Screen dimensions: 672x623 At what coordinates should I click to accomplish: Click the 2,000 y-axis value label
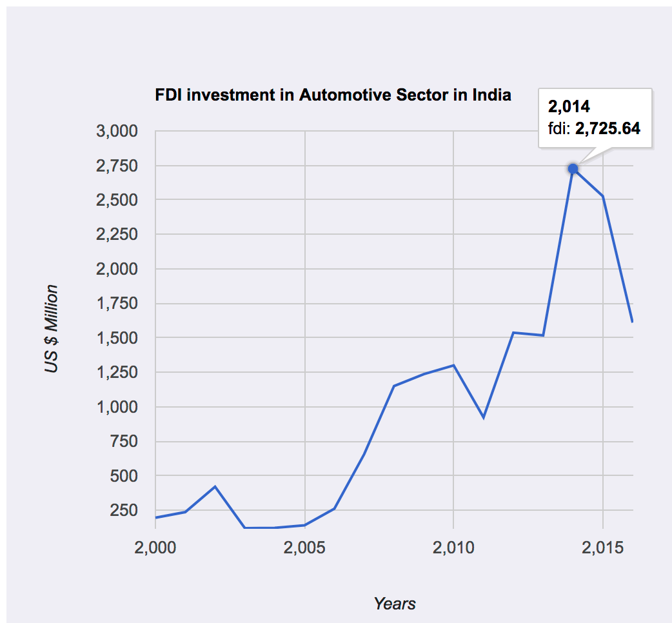click(x=117, y=269)
